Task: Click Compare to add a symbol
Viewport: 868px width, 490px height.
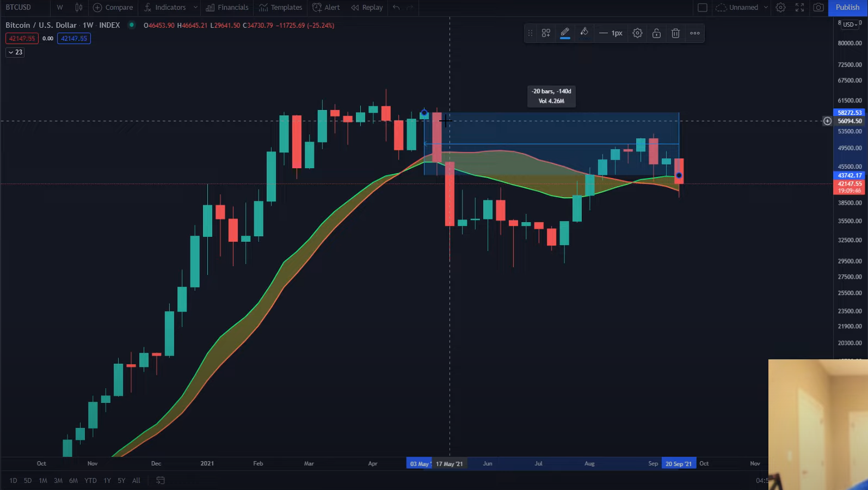Action: click(113, 8)
